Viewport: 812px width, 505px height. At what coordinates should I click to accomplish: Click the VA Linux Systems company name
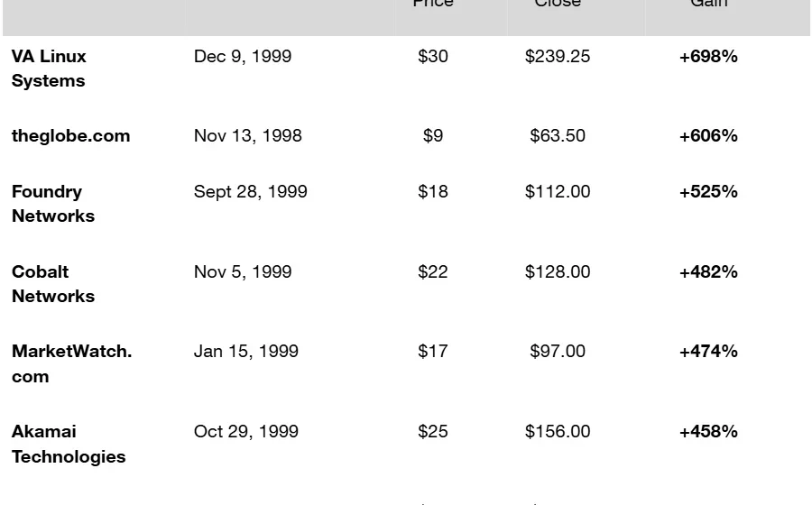[49, 68]
